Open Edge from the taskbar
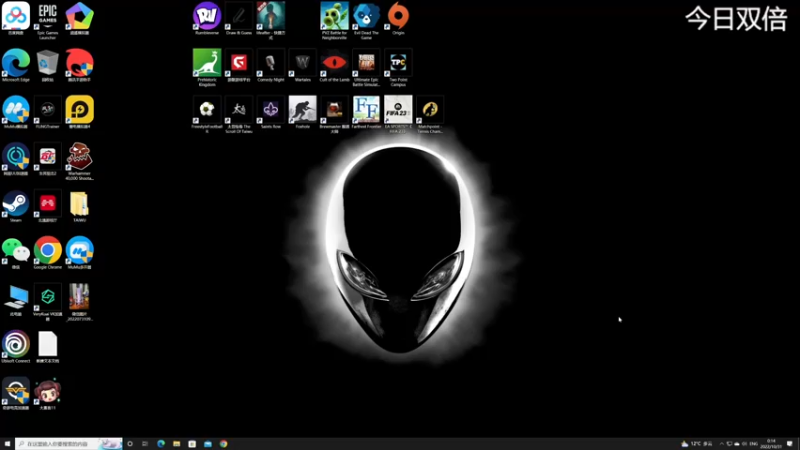This screenshot has width=800, height=450. pyautogui.click(x=161, y=444)
